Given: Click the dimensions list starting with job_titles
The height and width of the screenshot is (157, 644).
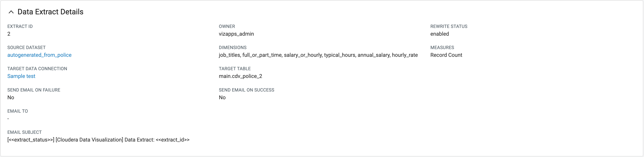Looking at the screenshot, I should pyautogui.click(x=318, y=55).
